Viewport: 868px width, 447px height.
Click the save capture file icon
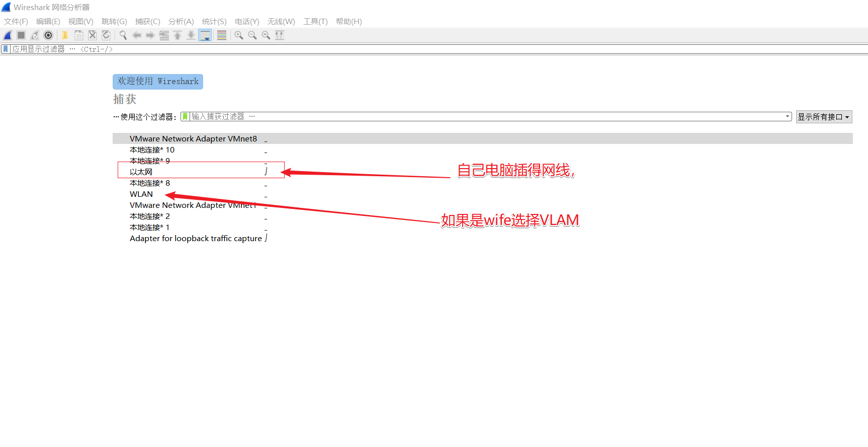point(79,35)
